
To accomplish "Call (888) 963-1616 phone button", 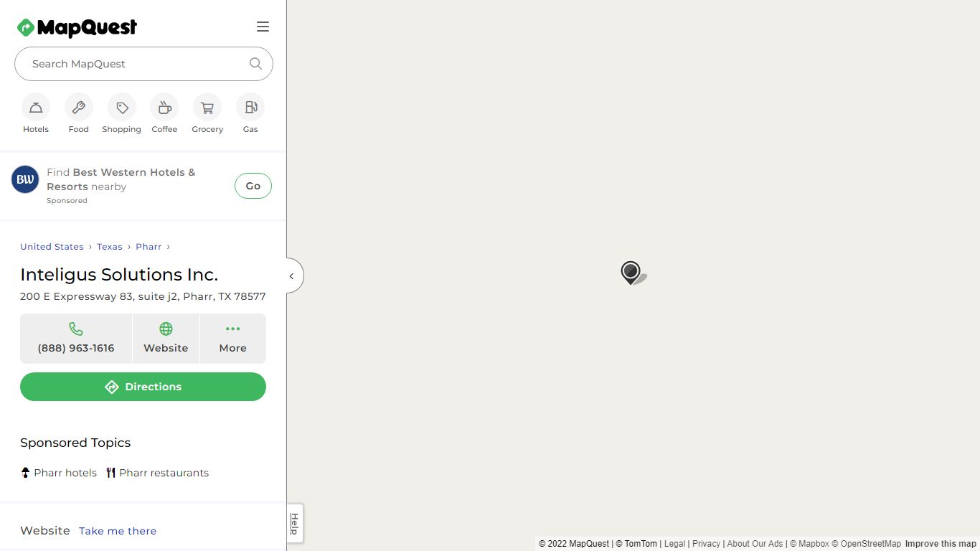I will [76, 339].
